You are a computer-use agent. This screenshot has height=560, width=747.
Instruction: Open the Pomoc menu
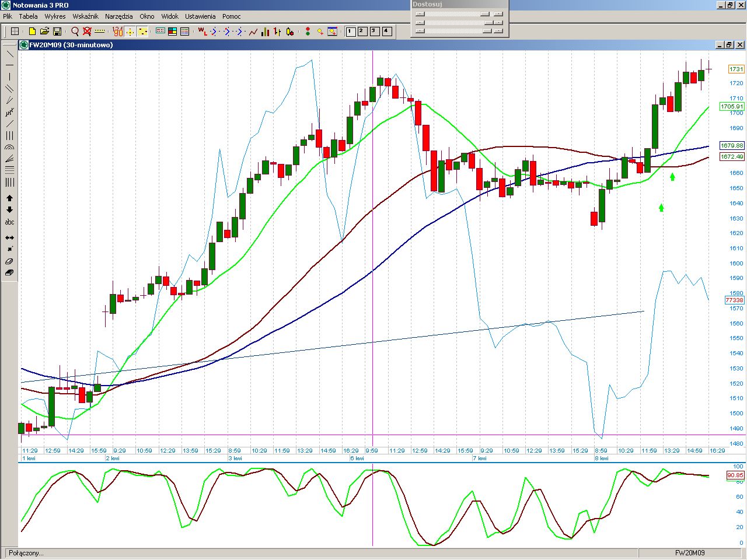(x=232, y=16)
